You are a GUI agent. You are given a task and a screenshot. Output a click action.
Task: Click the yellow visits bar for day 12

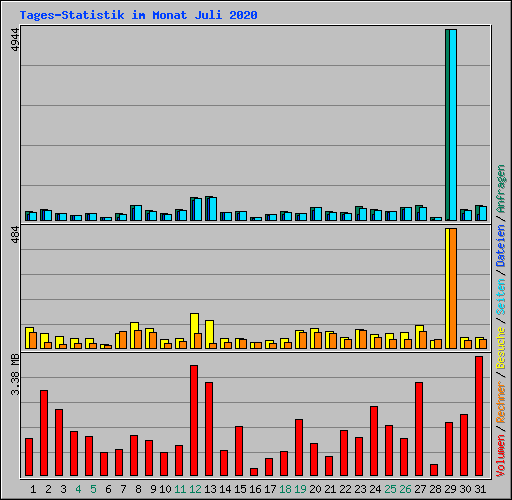tap(194, 331)
